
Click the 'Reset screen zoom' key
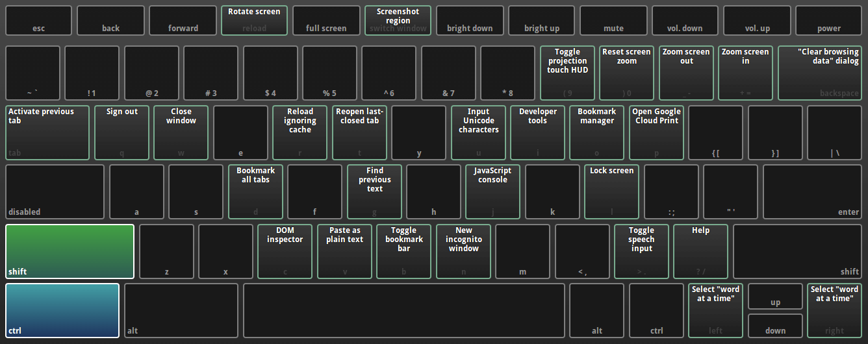click(626, 73)
